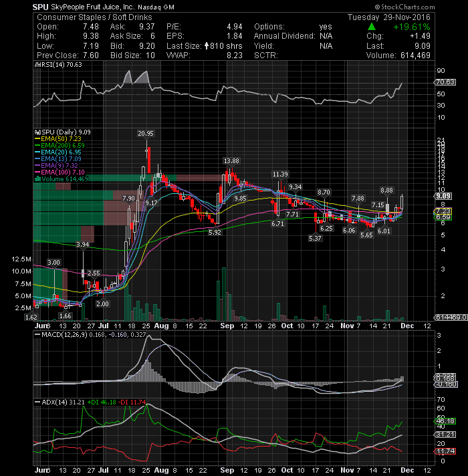The height and width of the screenshot is (476, 468).
Task: Click the 5.37 low price annotation
Action: [315, 239]
